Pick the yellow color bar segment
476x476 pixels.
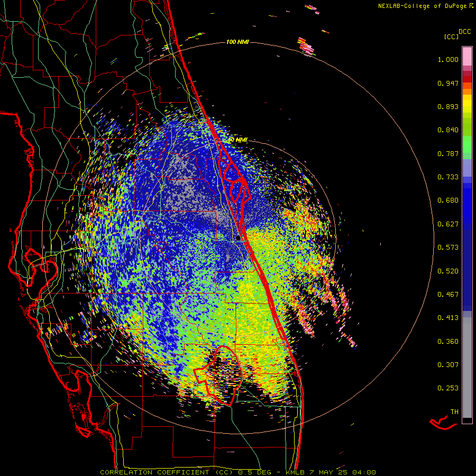[x=467, y=104]
